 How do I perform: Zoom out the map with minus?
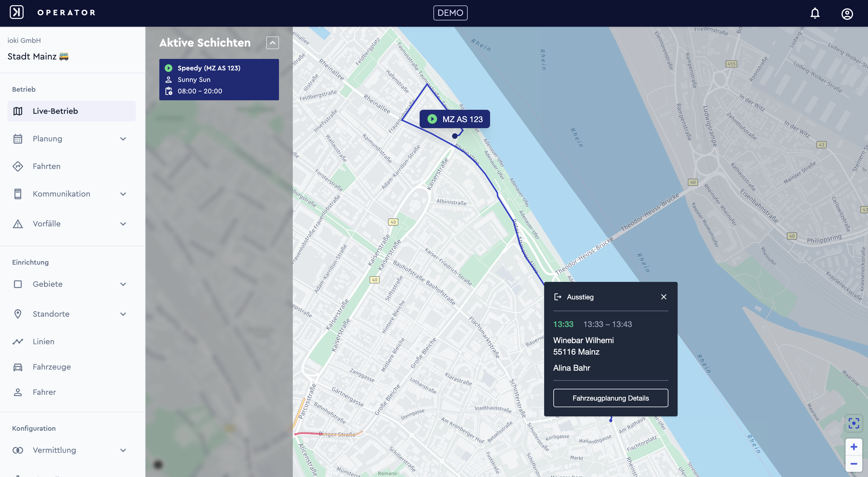(854, 464)
